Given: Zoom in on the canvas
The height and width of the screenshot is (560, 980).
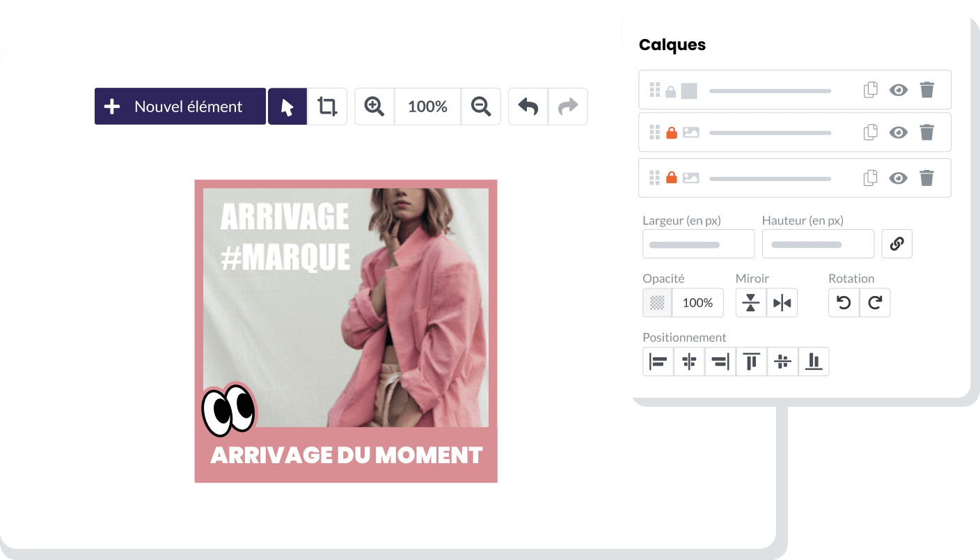Looking at the screenshot, I should tap(374, 106).
